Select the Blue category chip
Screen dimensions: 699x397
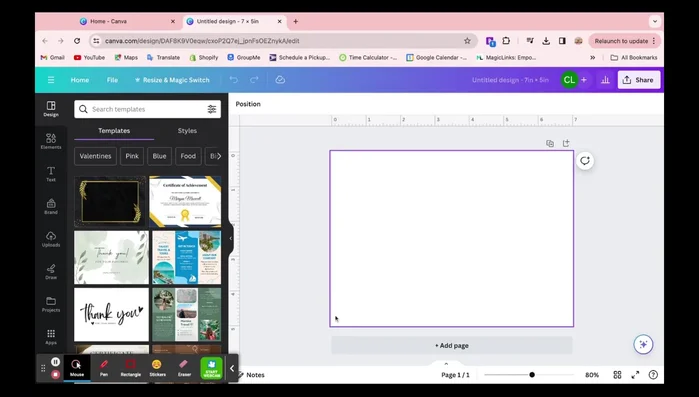pyautogui.click(x=159, y=156)
